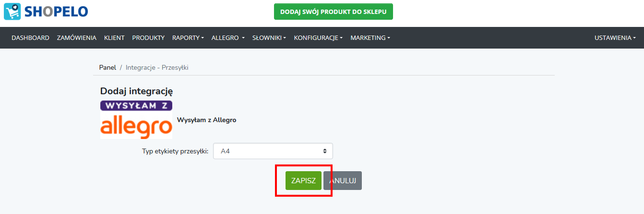This screenshot has width=644, height=214.
Task: Expand the ALLEGRO navigation dropdown
Action: pyautogui.click(x=228, y=38)
